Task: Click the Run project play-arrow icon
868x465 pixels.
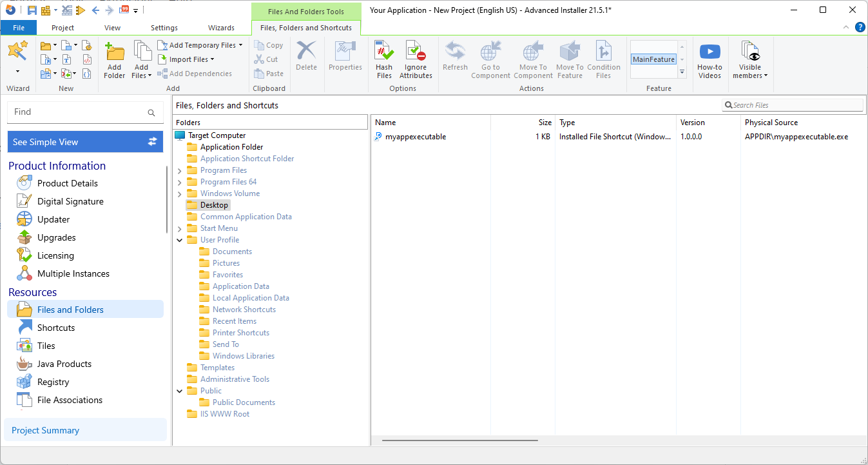Action: point(80,10)
